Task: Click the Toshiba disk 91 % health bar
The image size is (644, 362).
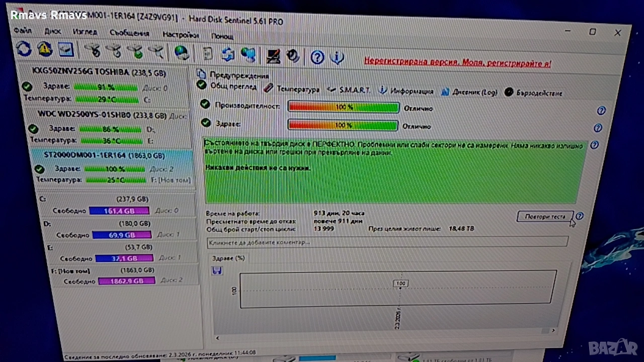Action: click(106, 87)
